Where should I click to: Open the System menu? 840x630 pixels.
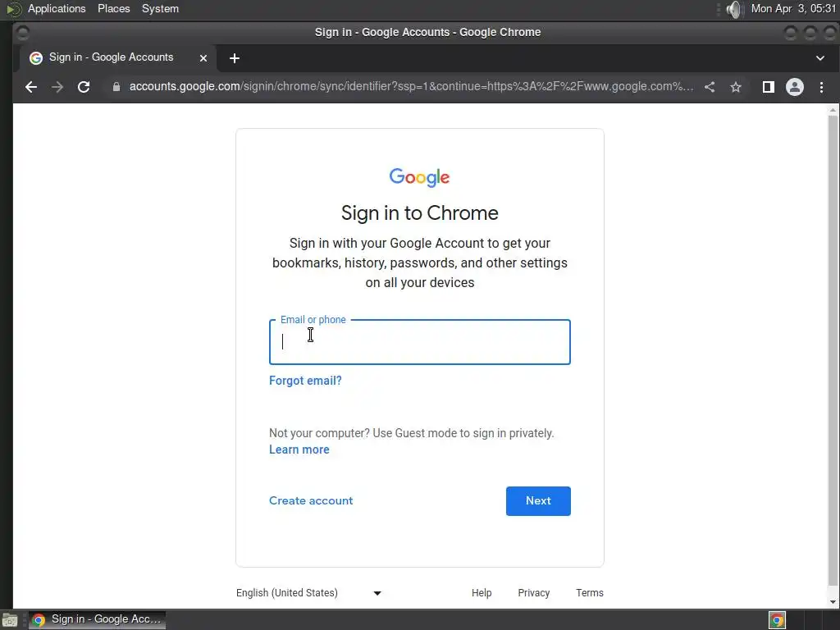(160, 8)
